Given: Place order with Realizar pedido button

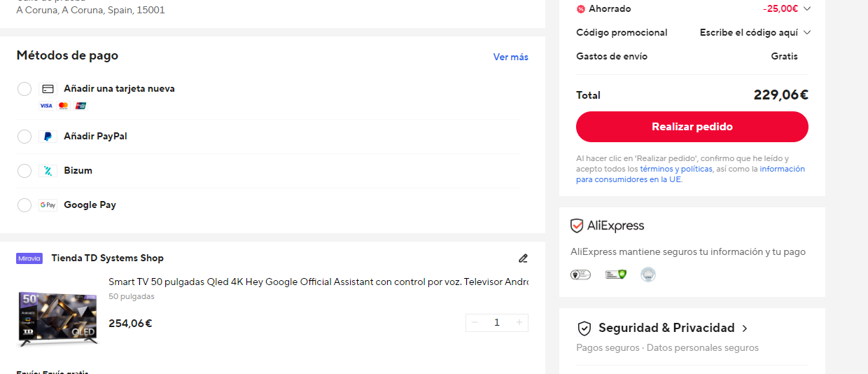Looking at the screenshot, I should tap(692, 127).
